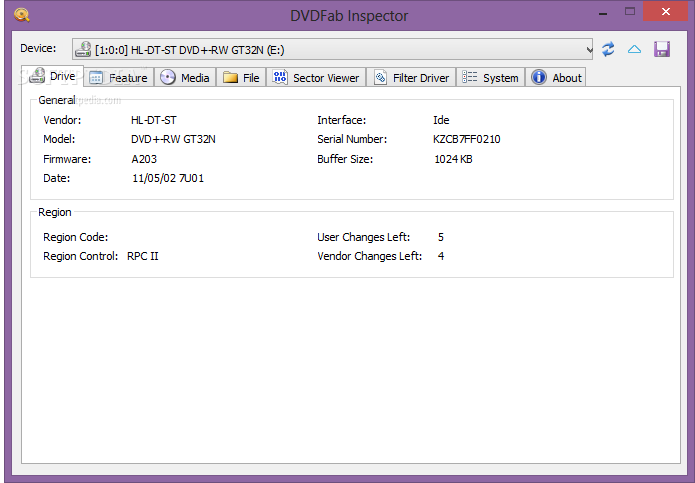Select date value 11/05/02 7U01
695x483 pixels.
[168, 178]
